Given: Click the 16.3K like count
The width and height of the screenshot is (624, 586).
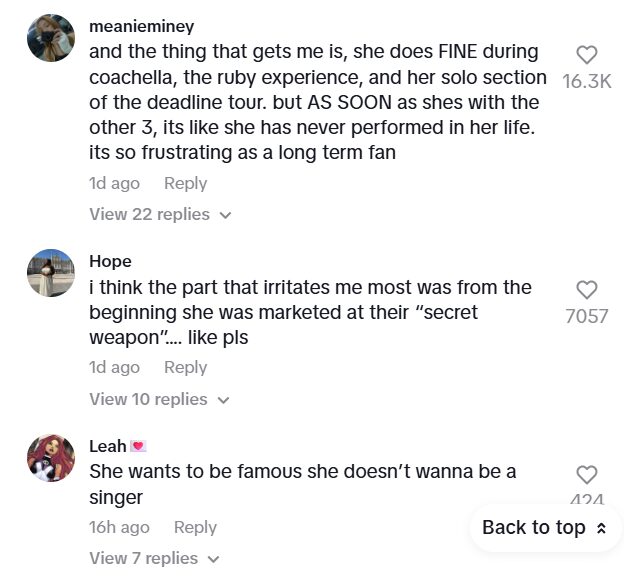Looking at the screenshot, I should (x=587, y=82).
